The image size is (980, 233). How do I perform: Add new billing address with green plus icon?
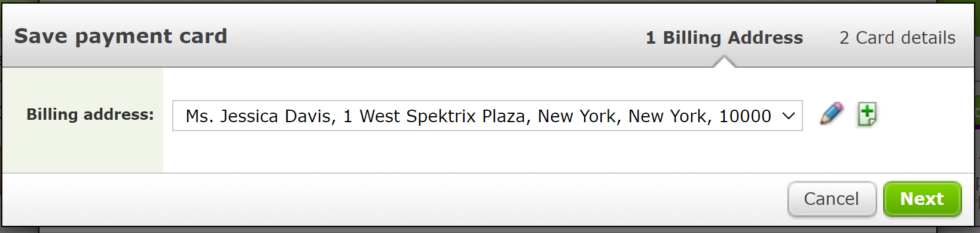(867, 114)
